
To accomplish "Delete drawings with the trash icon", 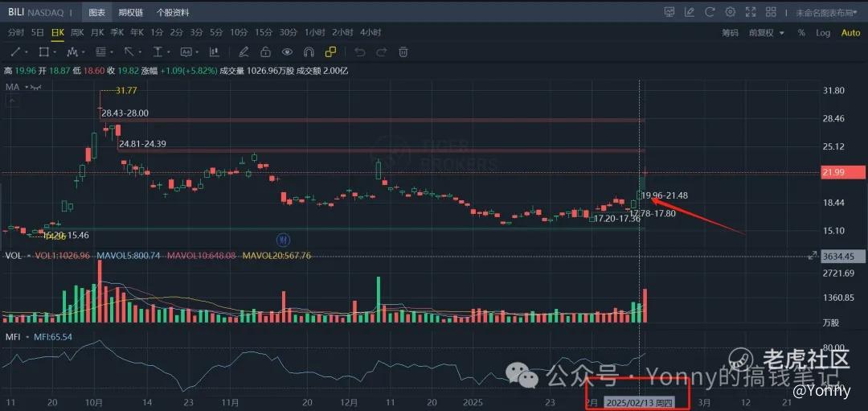I will pos(403,52).
